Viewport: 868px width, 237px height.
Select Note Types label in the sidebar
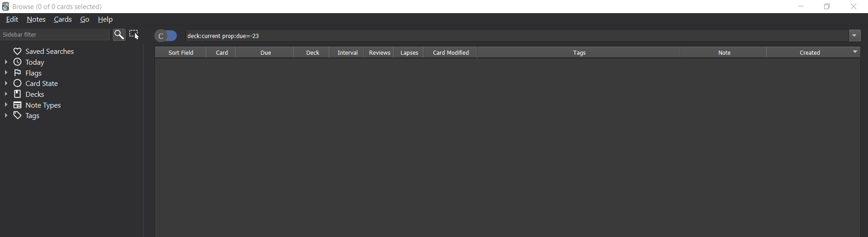pos(43,105)
